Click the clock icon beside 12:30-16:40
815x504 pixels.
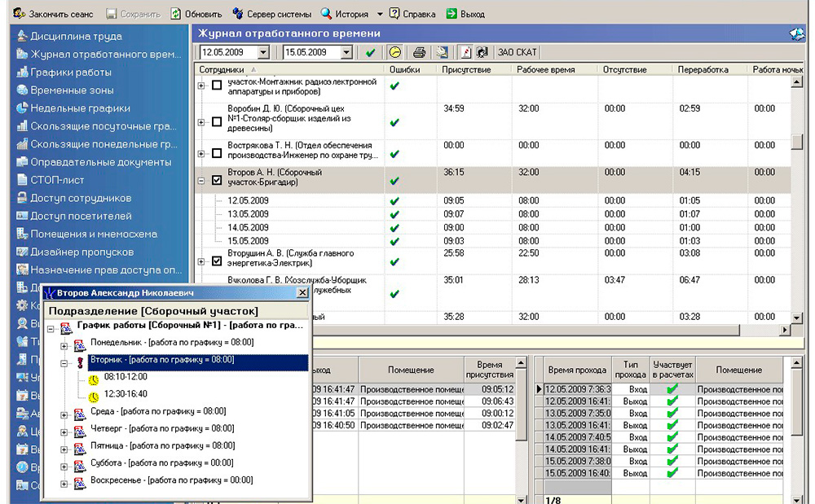(x=94, y=397)
